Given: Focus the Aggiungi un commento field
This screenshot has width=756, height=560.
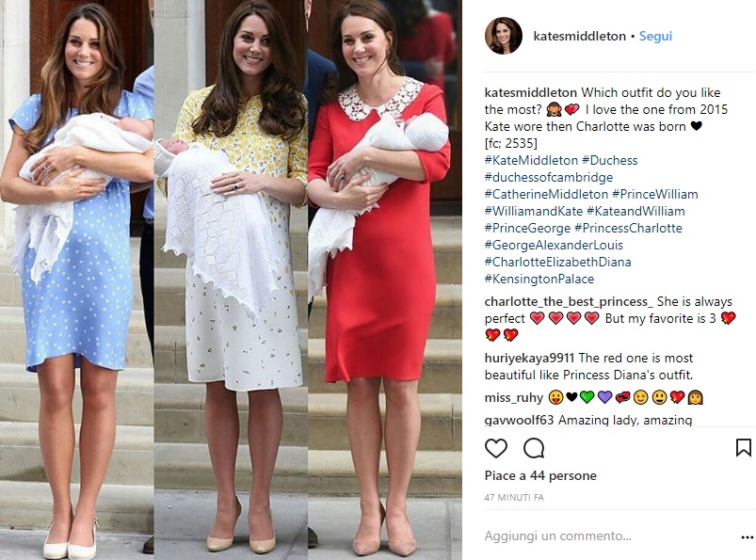Looking at the screenshot, I should pos(607,536).
